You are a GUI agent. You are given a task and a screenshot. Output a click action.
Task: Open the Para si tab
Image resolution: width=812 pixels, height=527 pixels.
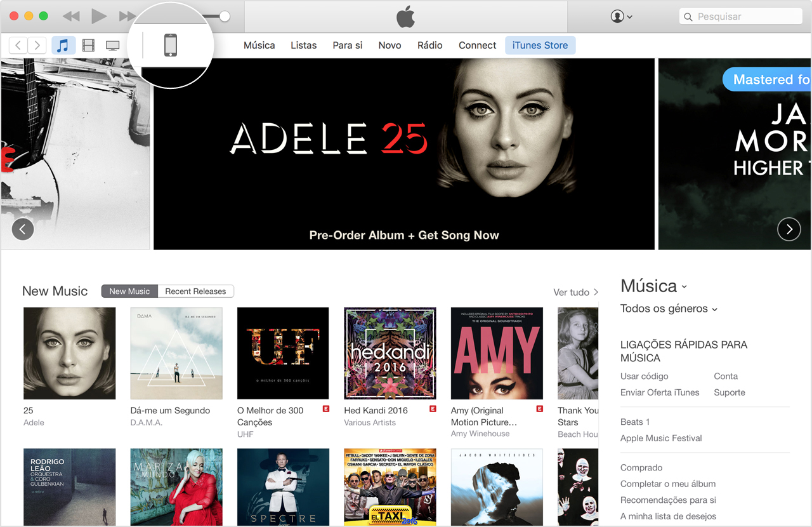pyautogui.click(x=348, y=45)
